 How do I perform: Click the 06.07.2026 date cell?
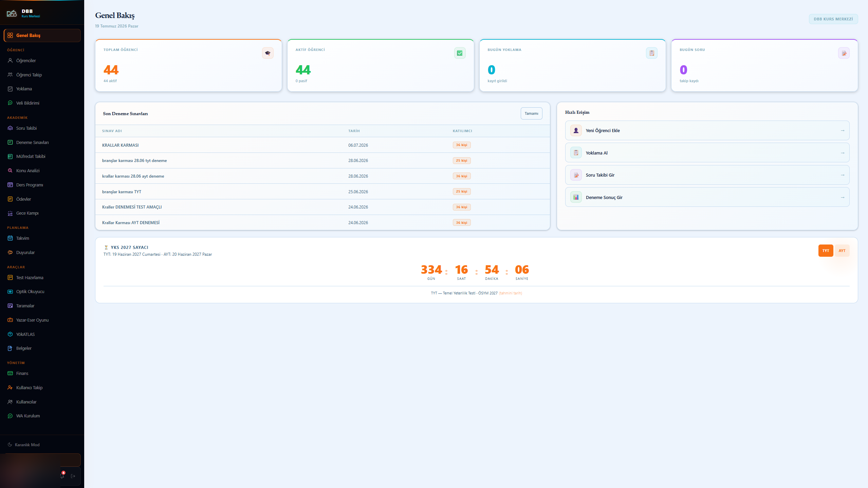tap(358, 145)
